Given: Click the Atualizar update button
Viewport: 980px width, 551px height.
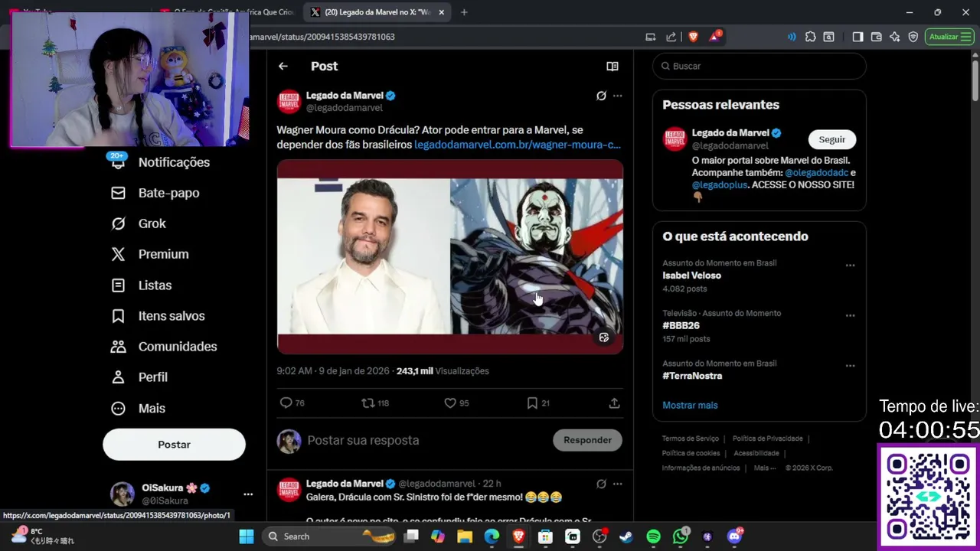Looking at the screenshot, I should coord(949,37).
